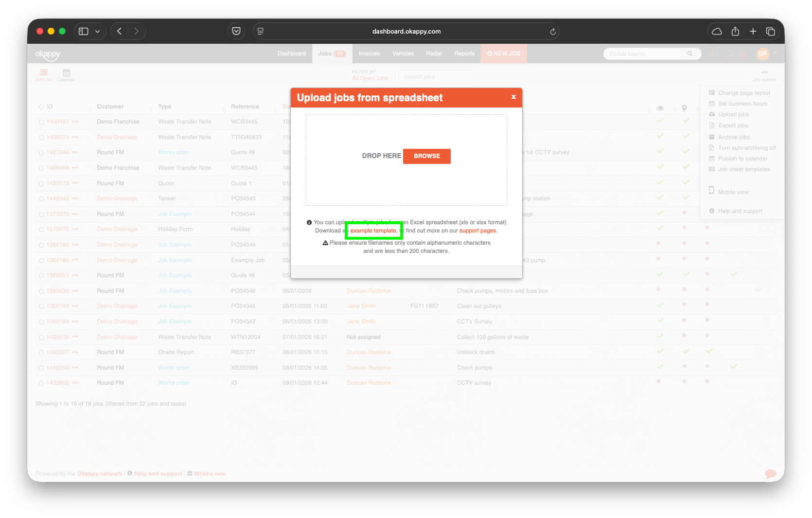Open the messages icon in the header
This screenshot has width=812, height=518.
pyautogui.click(x=729, y=54)
